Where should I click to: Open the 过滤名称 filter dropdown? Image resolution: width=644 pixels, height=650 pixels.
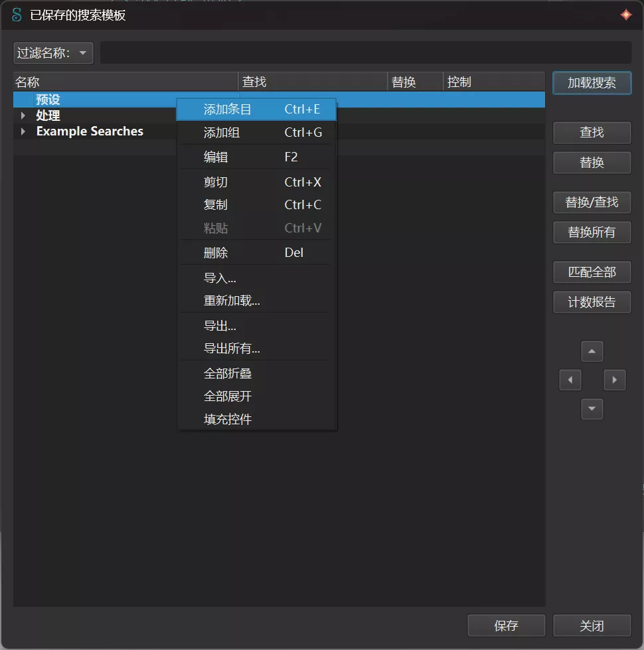click(x=53, y=53)
